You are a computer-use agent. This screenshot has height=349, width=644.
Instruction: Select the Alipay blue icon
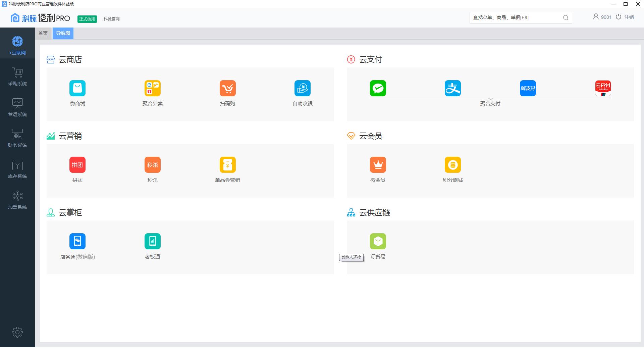point(453,88)
